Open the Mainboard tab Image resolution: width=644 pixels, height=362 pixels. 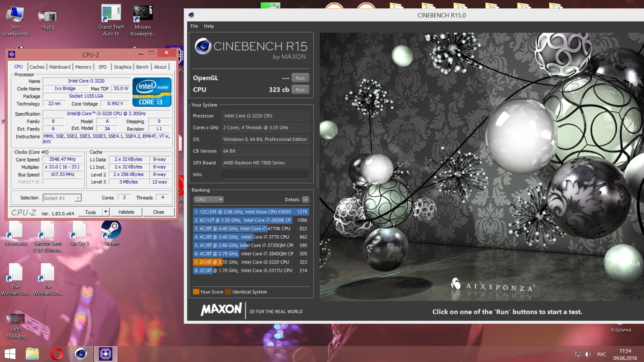click(60, 67)
